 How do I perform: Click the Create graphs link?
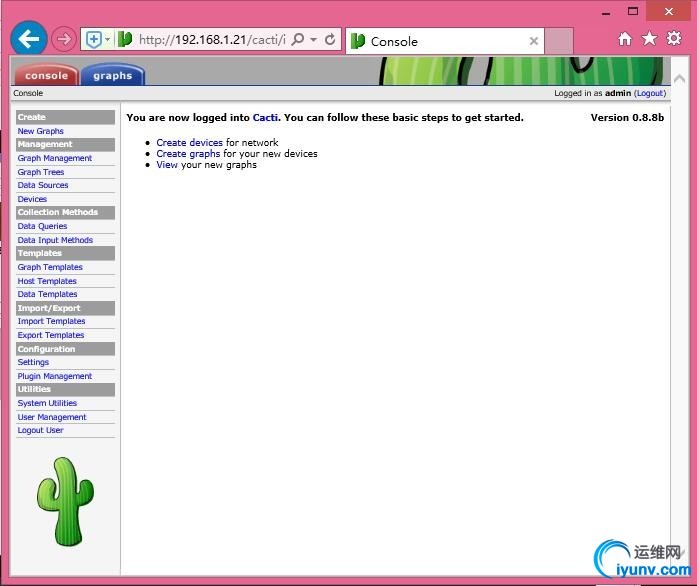pyautogui.click(x=188, y=153)
